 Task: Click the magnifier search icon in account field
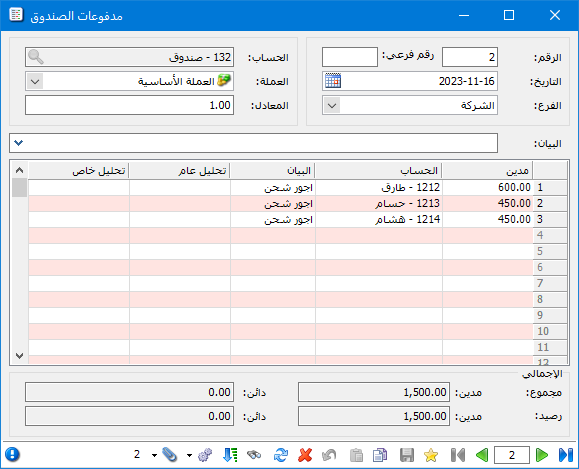(36, 57)
